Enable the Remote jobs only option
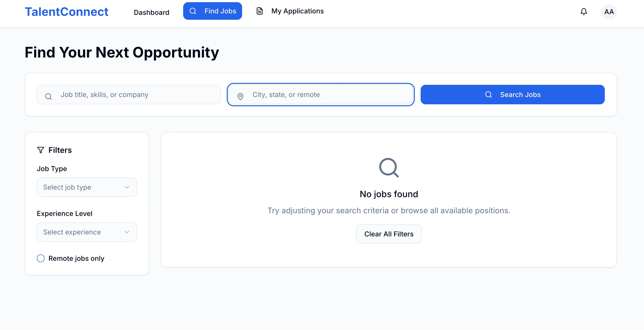 point(41,258)
